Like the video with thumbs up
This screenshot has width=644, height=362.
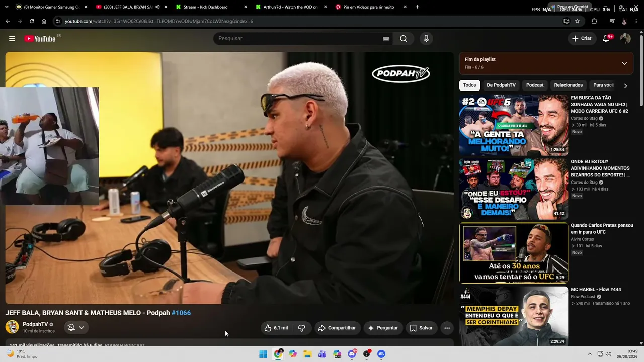tap(276, 328)
